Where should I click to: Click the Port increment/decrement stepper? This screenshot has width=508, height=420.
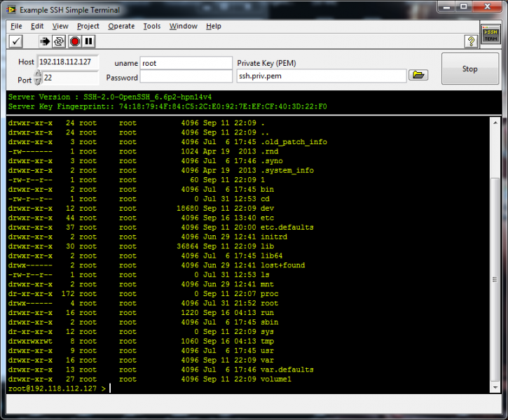pyautogui.click(x=39, y=78)
